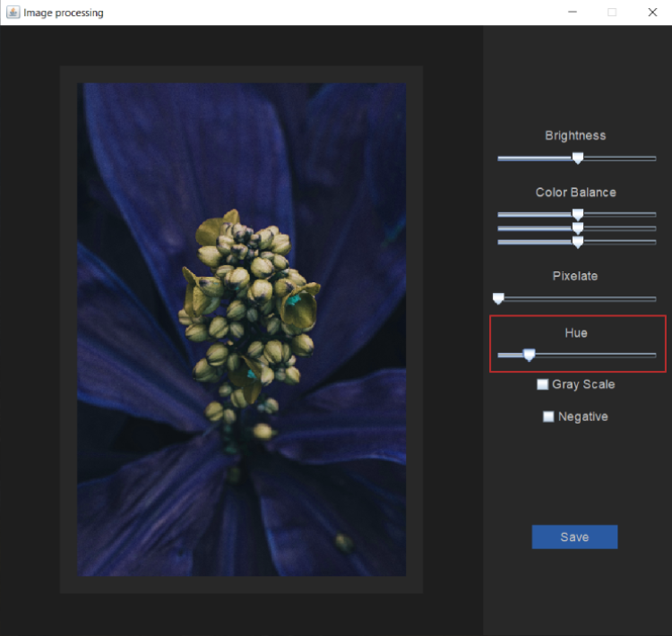Click the second Color Balance slider thumb
This screenshot has height=636, width=672.
[x=578, y=228]
